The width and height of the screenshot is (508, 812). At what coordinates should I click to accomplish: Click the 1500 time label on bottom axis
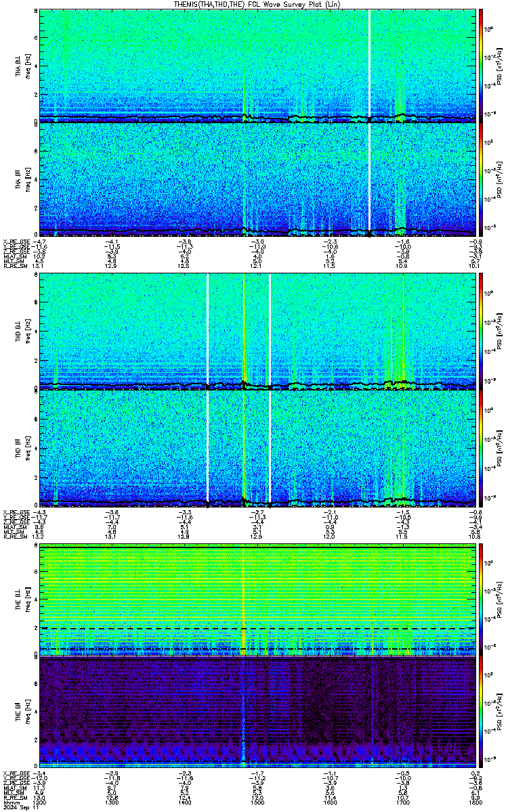[257, 804]
